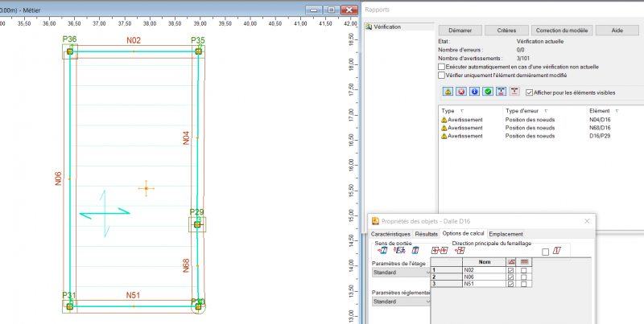Switch to the Caractéristiques tab
This screenshot has width=644, height=324.
point(390,234)
